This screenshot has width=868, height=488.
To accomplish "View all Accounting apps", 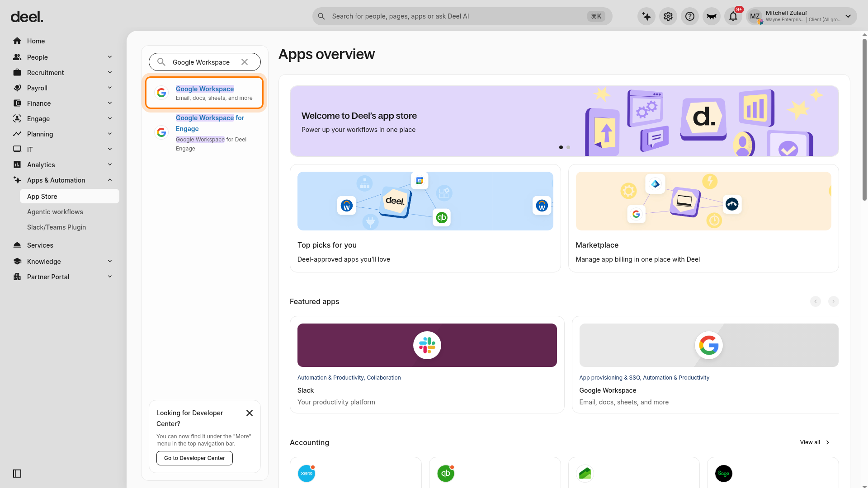I will pyautogui.click(x=815, y=442).
